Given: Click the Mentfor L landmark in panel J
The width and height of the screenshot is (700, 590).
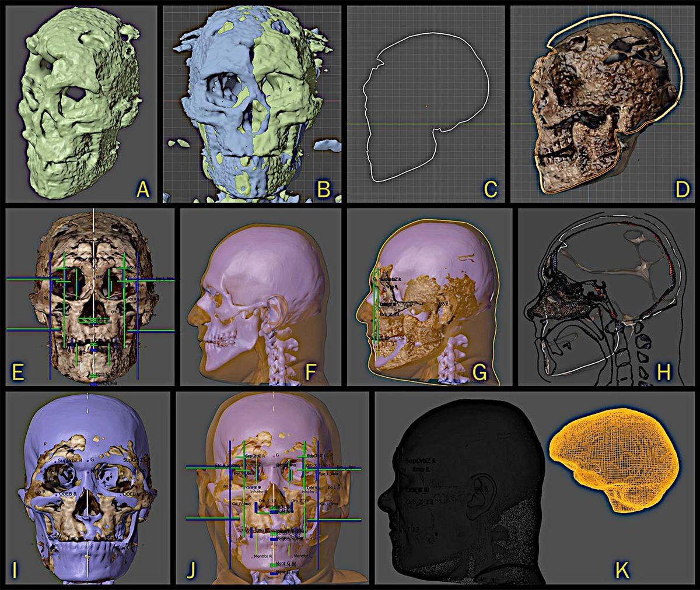Looking at the screenshot, I should 304,556.
